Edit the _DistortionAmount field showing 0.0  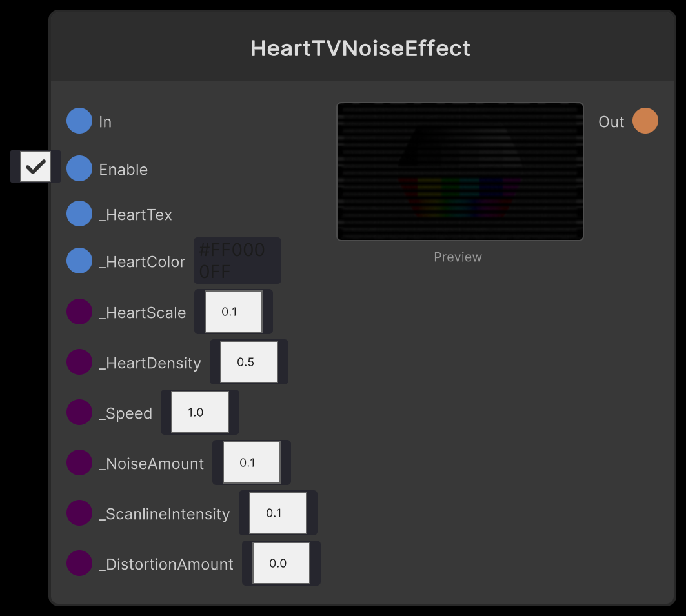point(281,563)
